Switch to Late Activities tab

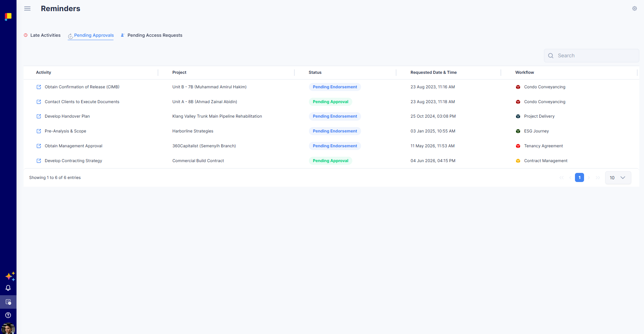(x=42, y=35)
